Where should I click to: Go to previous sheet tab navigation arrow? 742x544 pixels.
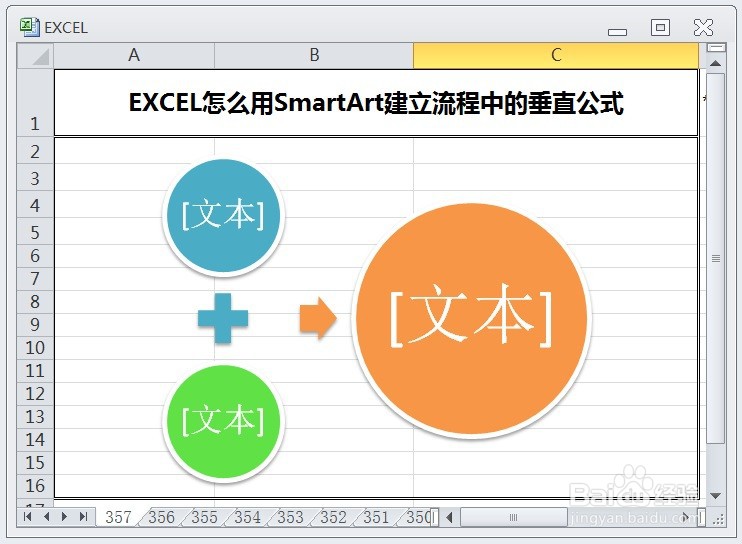[x=46, y=517]
